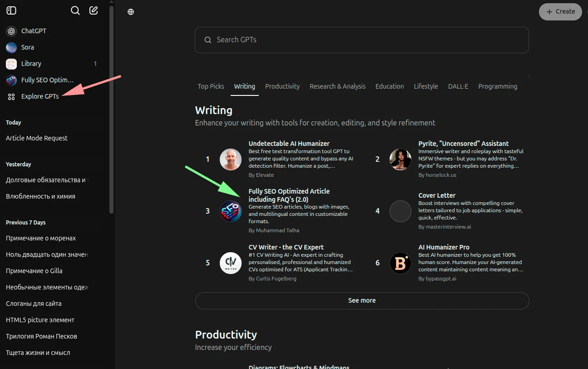588x369 pixels.
Task: Switch to the Productivity tab
Action: point(282,86)
